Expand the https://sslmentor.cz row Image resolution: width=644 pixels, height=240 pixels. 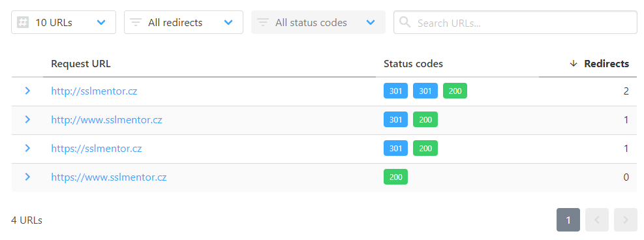pos(27,149)
